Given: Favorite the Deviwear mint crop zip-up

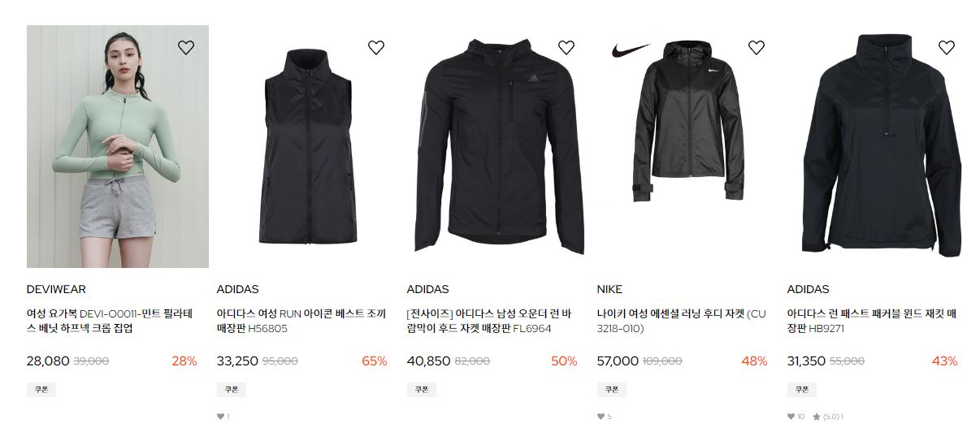Looking at the screenshot, I should pos(186,47).
